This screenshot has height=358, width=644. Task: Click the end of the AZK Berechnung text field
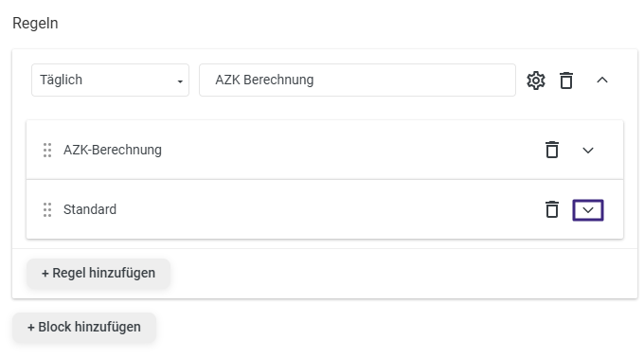[411, 81]
